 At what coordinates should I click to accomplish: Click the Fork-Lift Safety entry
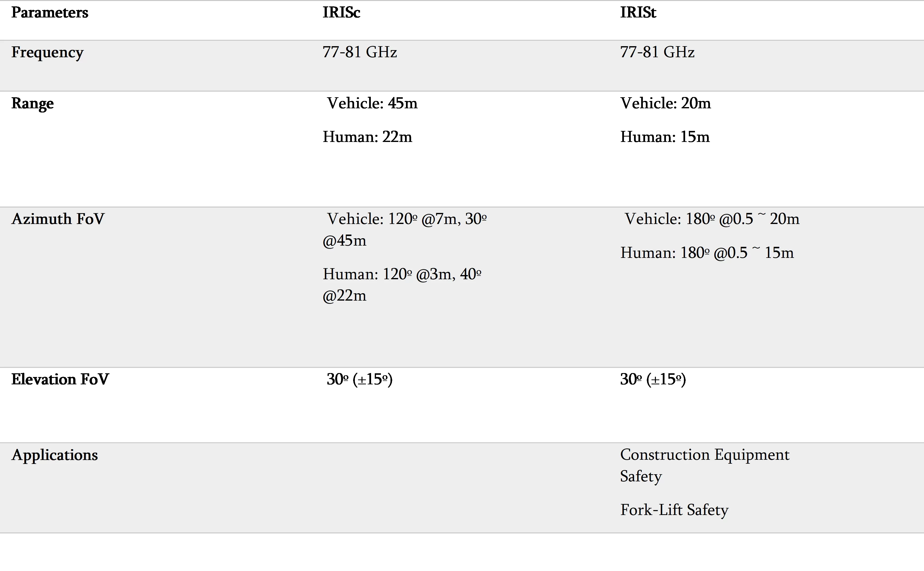click(674, 510)
